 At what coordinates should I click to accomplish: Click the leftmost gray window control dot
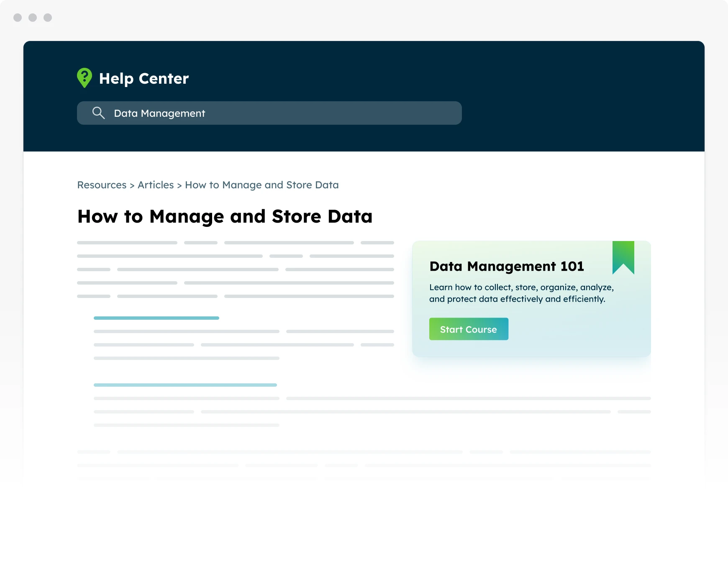coord(18,18)
